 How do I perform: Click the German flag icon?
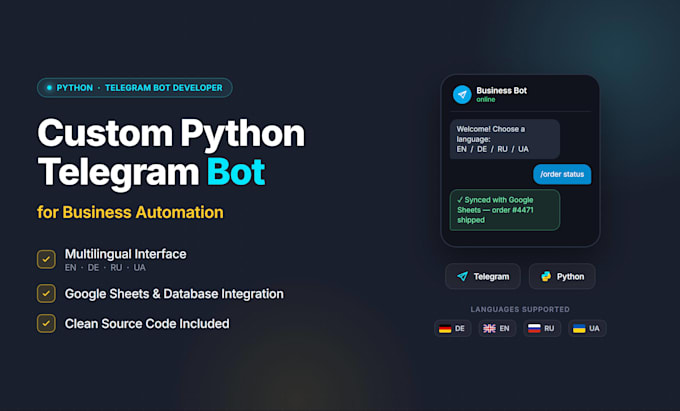click(x=445, y=329)
